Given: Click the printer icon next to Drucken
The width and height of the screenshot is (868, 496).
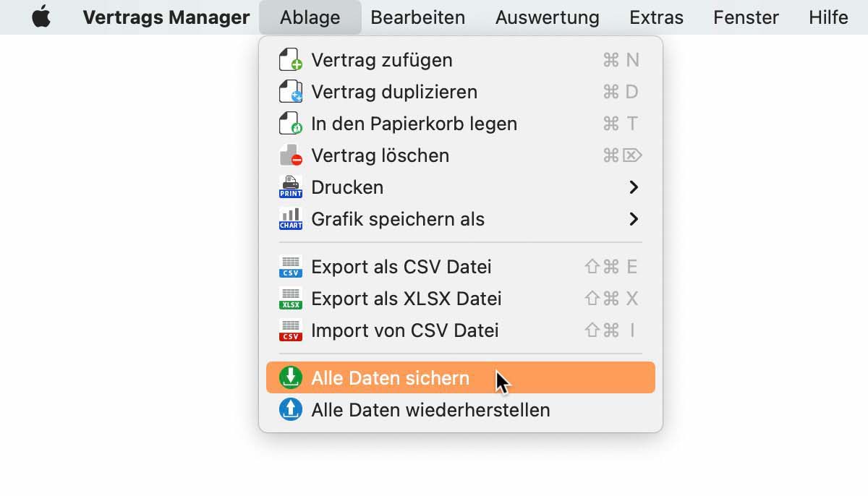Looking at the screenshot, I should tap(290, 187).
